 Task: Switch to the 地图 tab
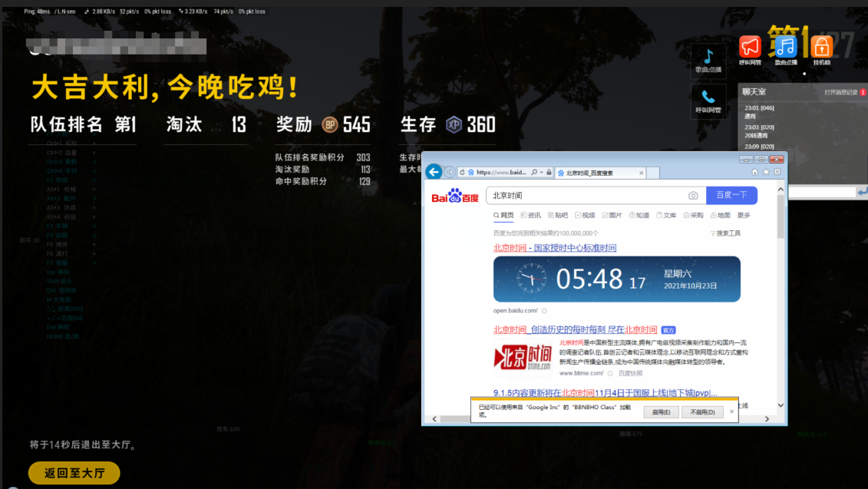(721, 216)
